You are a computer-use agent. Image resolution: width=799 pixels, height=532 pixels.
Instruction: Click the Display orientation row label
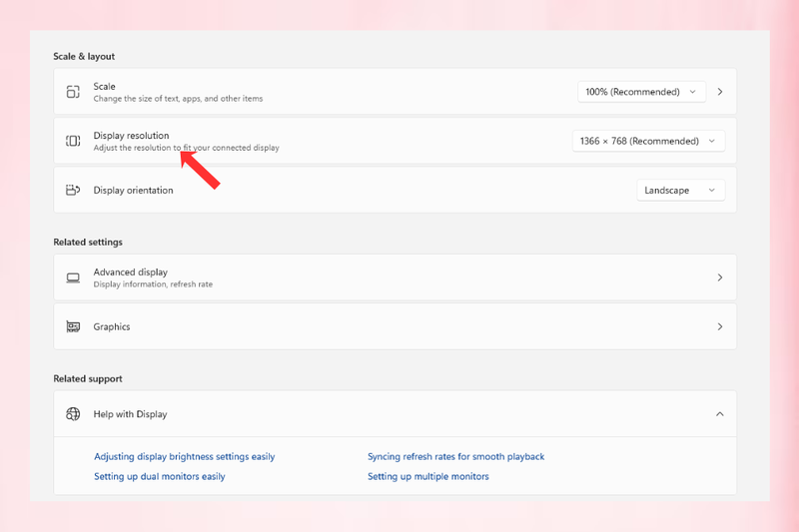coord(133,190)
